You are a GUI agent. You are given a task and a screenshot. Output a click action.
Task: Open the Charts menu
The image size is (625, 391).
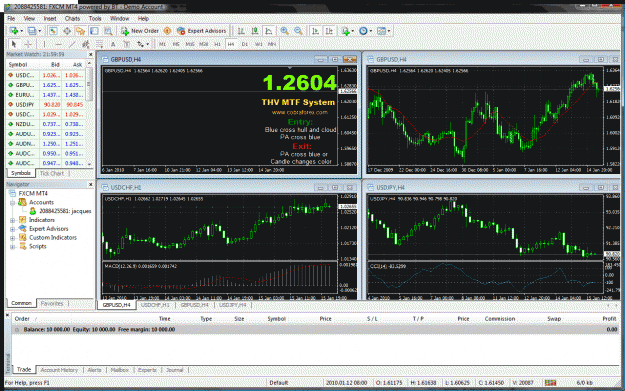(72, 18)
